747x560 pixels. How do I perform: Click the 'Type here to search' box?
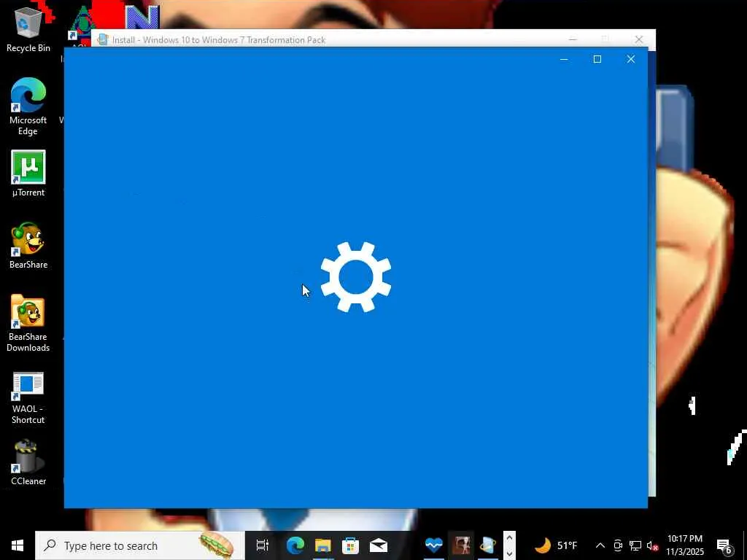click(139, 545)
